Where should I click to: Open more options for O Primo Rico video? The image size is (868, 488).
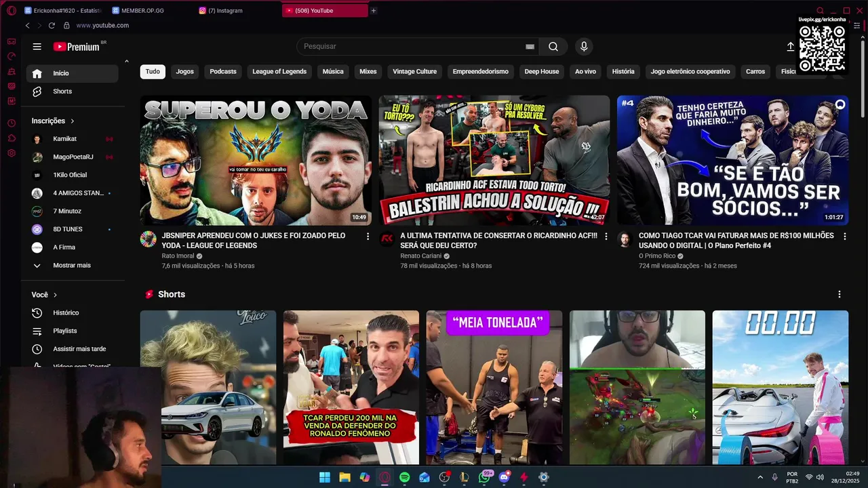pyautogui.click(x=845, y=237)
